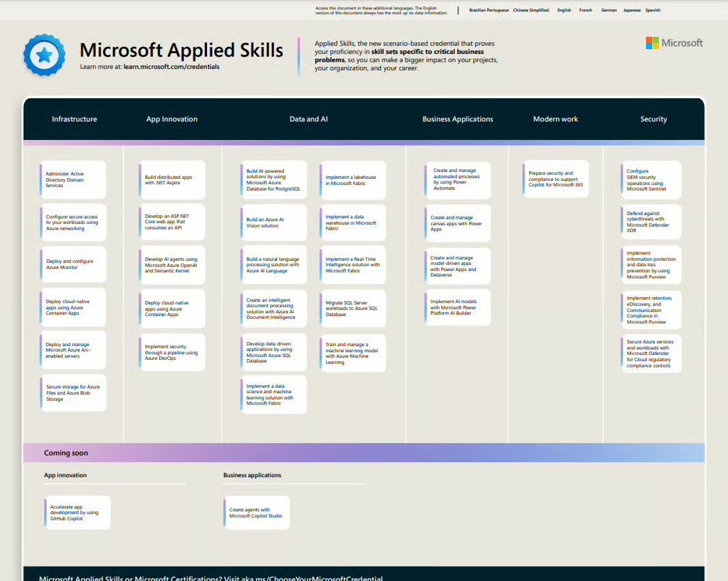This screenshot has width=728, height=581.
Task: Open Secure Azure services Defender for Cloud card
Action: pyautogui.click(x=651, y=354)
